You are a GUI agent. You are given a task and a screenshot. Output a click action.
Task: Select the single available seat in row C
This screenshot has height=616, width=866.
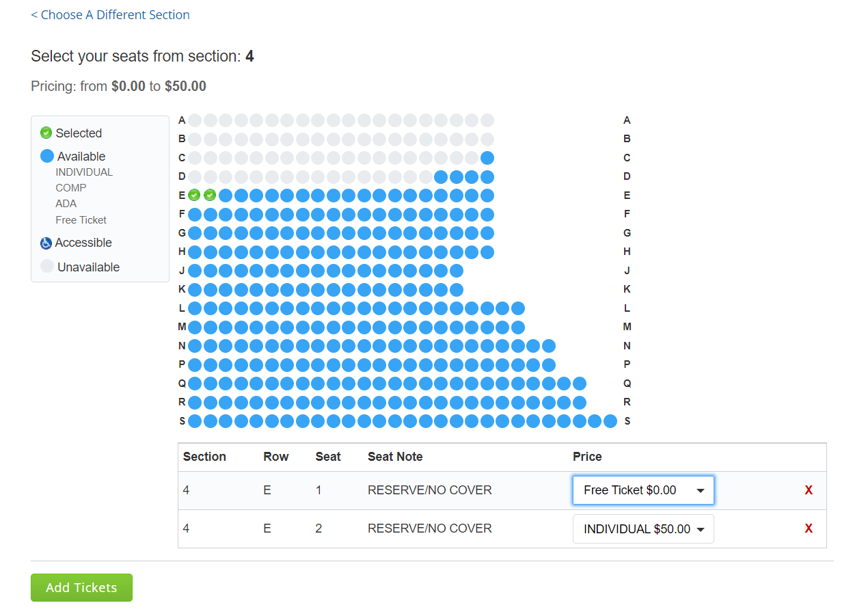point(487,158)
